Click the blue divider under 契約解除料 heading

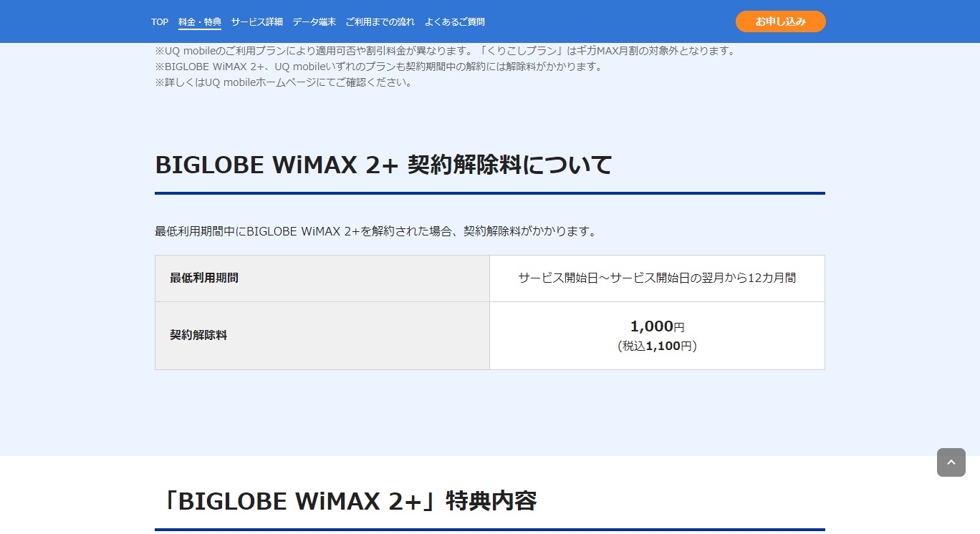pos(489,193)
